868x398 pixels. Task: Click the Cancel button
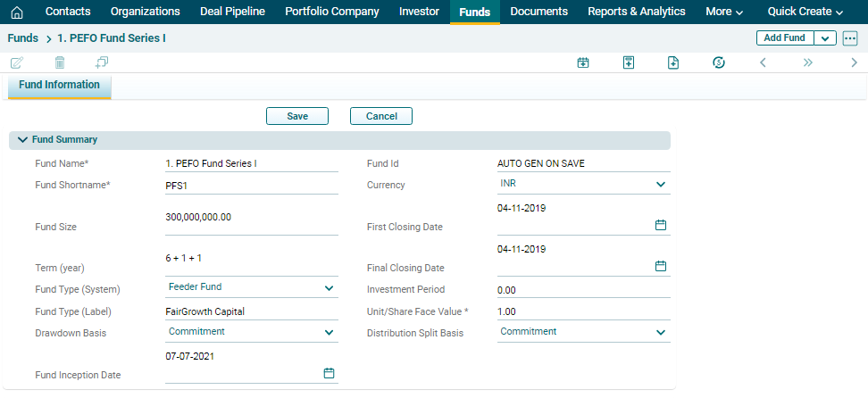point(381,116)
